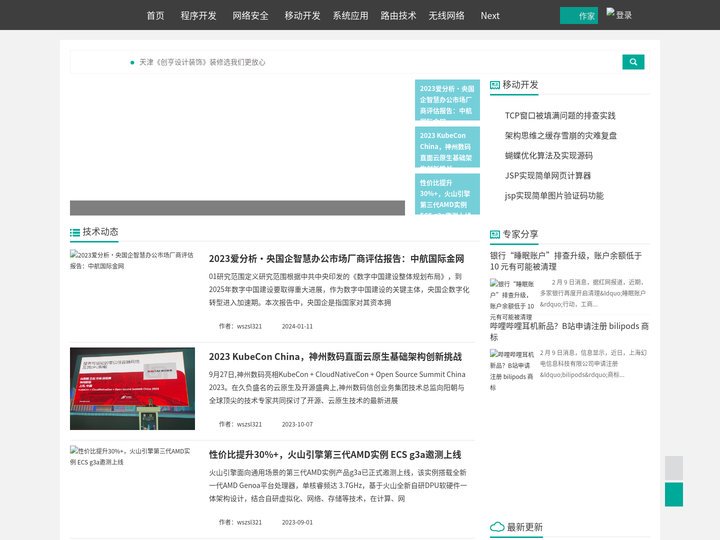
Task: Click the broken image for 2023爱分析 article
Action: (132, 260)
